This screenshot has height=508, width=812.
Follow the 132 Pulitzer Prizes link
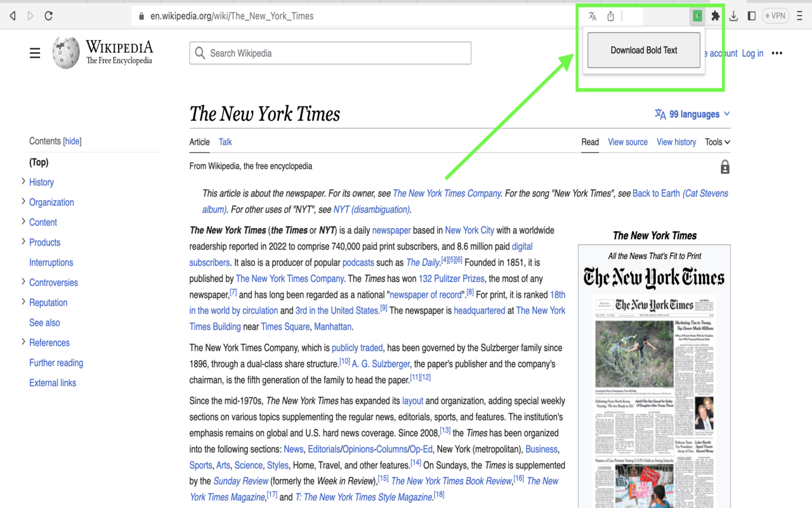click(452, 278)
